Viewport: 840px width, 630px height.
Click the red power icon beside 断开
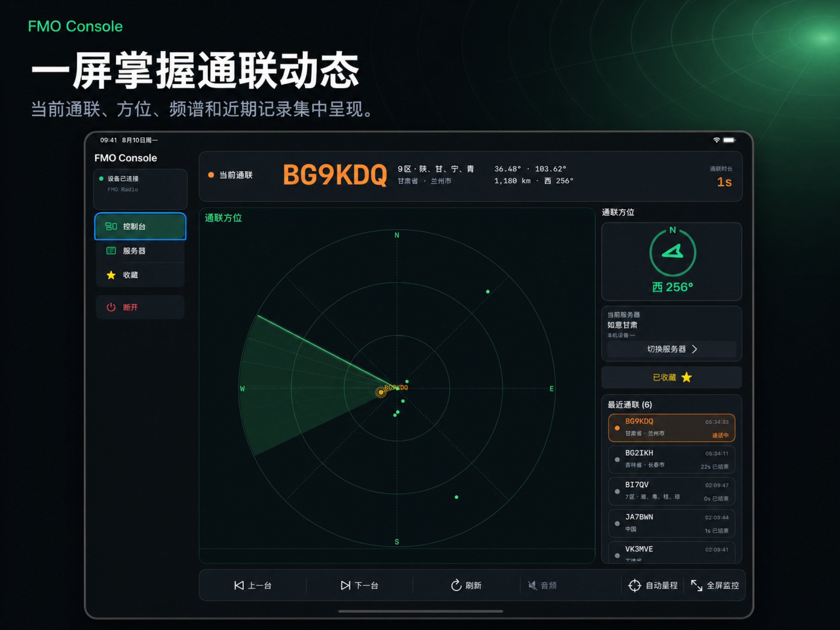[x=111, y=307]
